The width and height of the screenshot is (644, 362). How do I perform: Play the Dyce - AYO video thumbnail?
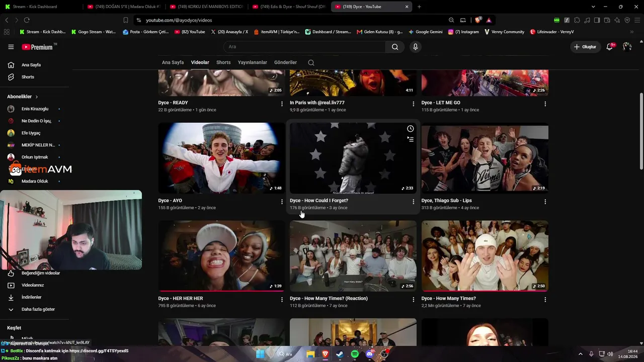pos(221,158)
